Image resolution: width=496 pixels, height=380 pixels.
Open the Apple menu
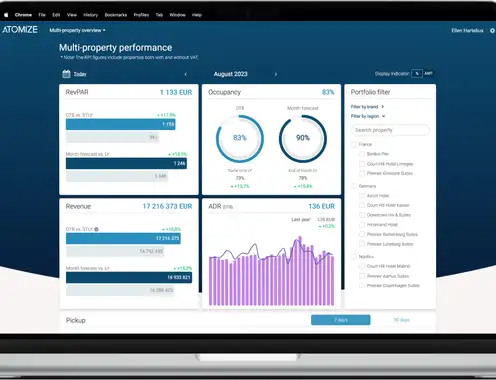(x=6, y=15)
